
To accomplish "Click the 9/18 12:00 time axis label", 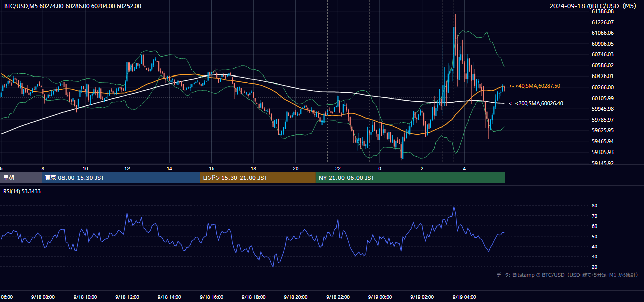I will point(127,297).
